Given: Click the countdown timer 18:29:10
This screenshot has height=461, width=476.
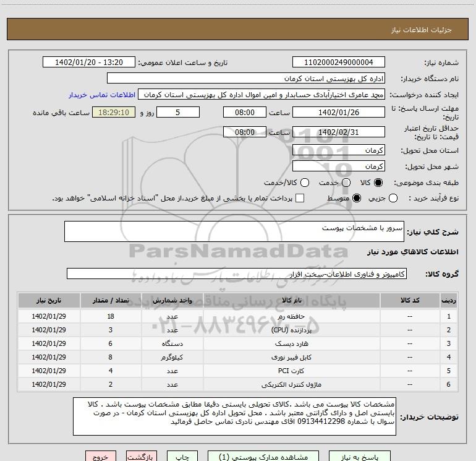Looking at the screenshot, I should [114, 113].
